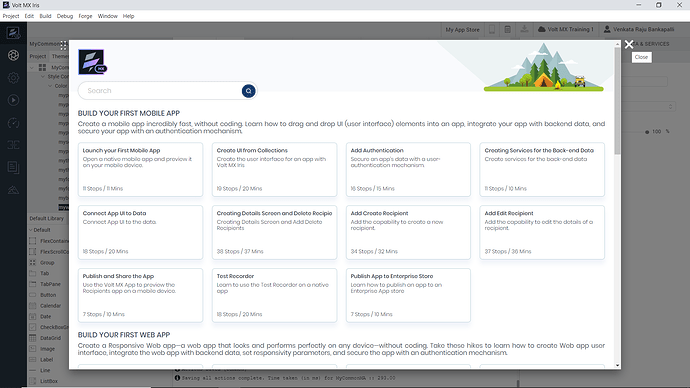The height and width of the screenshot is (388, 690).
Task: Click the lifebuoy help icon in left sidebar
Action: point(13,55)
